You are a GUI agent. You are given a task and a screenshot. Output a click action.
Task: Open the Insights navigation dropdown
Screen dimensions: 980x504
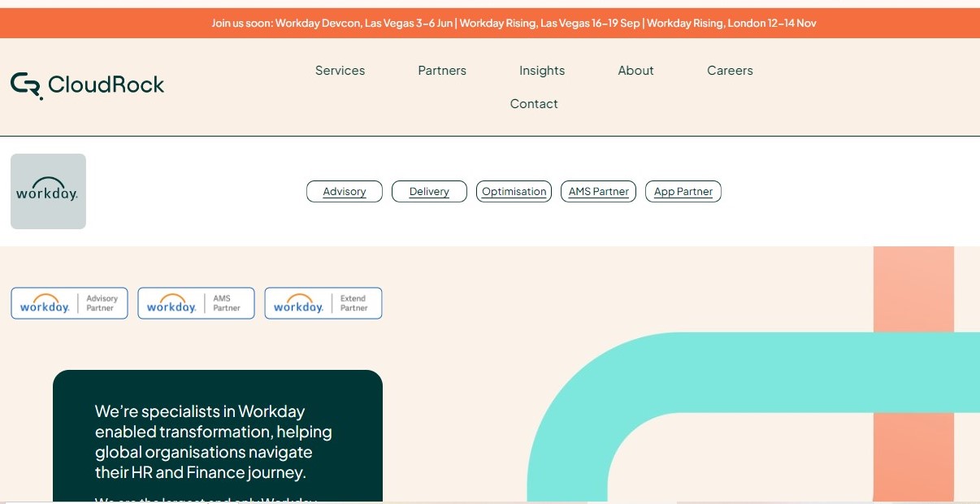tap(542, 71)
